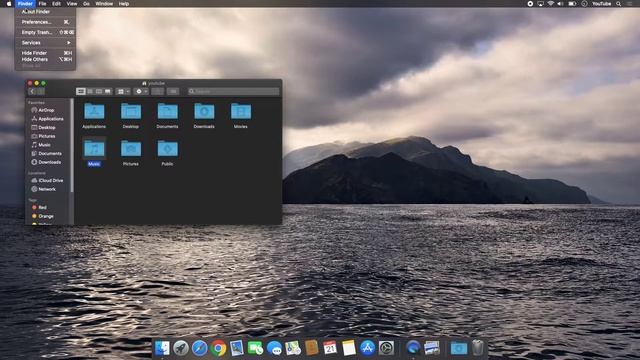Choose Hide Finder from the menu
The height and width of the screenshot is (360, 640).
pyautogui.click(x=45, y=53)
